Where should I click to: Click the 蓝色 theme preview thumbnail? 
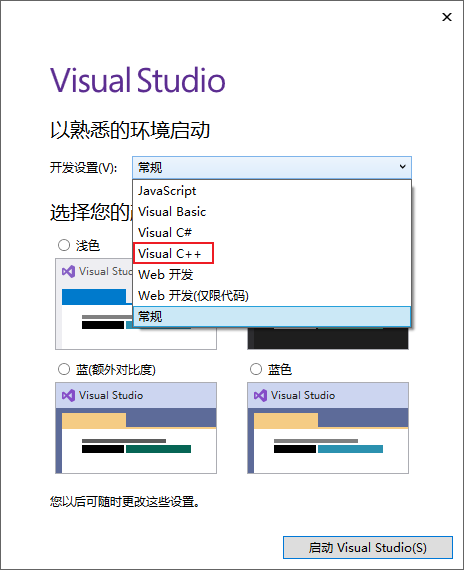point(328,428)
